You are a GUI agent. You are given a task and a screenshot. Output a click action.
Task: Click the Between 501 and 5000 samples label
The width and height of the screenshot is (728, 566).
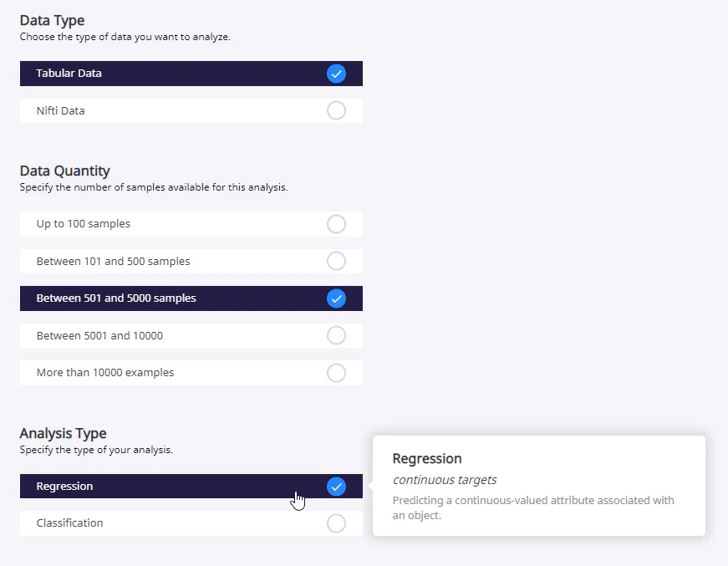(x=116, y=298)
